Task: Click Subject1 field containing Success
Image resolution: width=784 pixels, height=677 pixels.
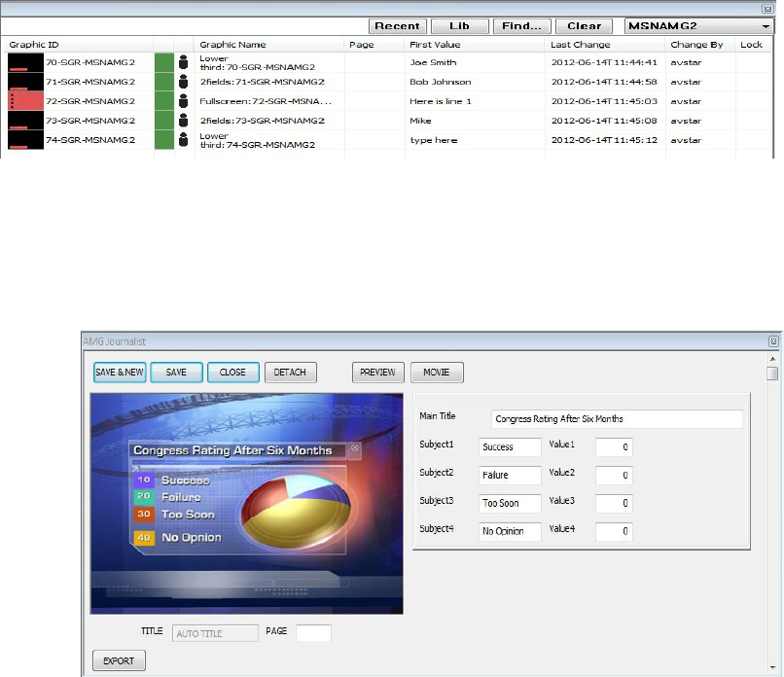Action: tap(510, 447)
